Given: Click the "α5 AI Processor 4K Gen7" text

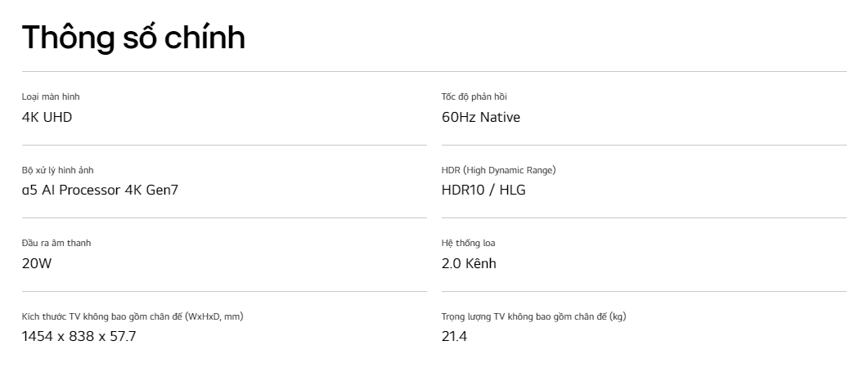Looking at the screenshot, I should click(100, 190).
